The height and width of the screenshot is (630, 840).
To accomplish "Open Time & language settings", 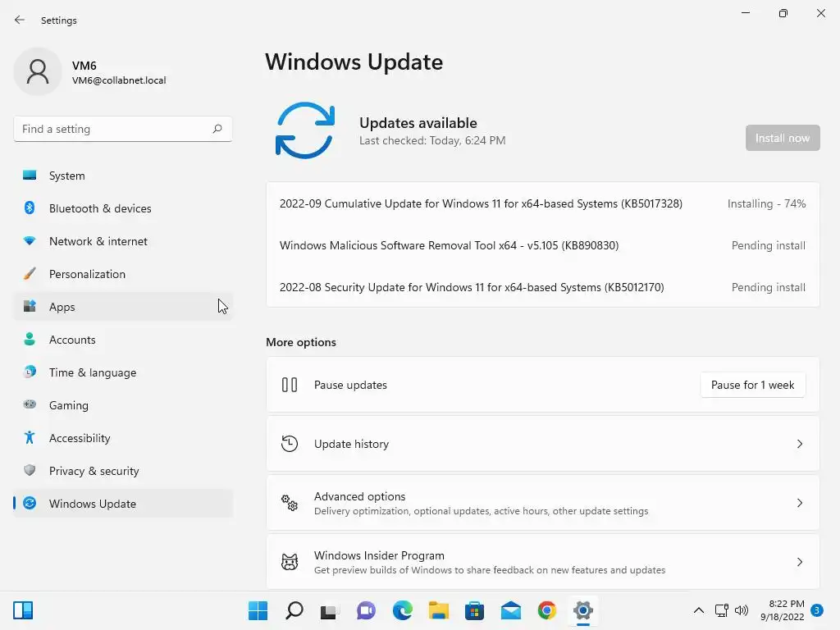I will [x=123, y=372].
